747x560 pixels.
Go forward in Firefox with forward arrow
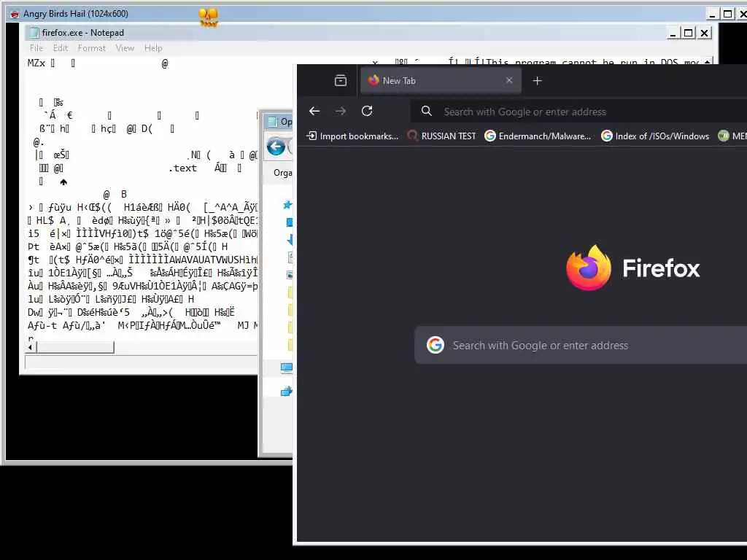(x=341, y=111)
